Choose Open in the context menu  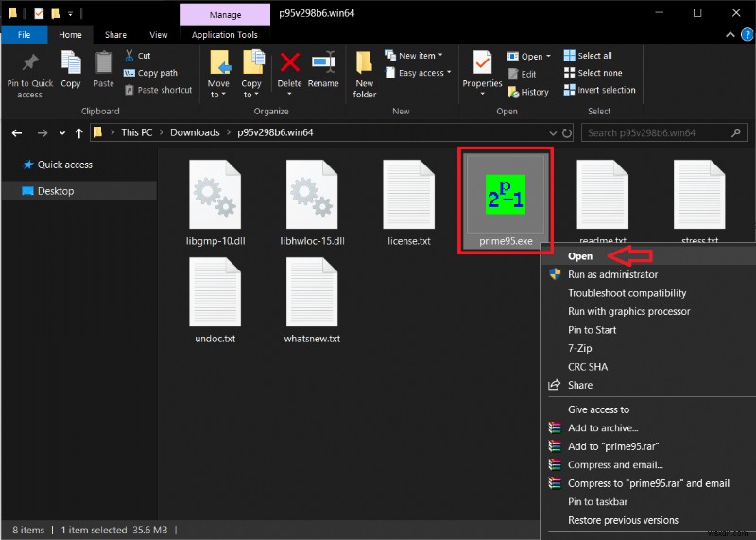tap(648, 256)
